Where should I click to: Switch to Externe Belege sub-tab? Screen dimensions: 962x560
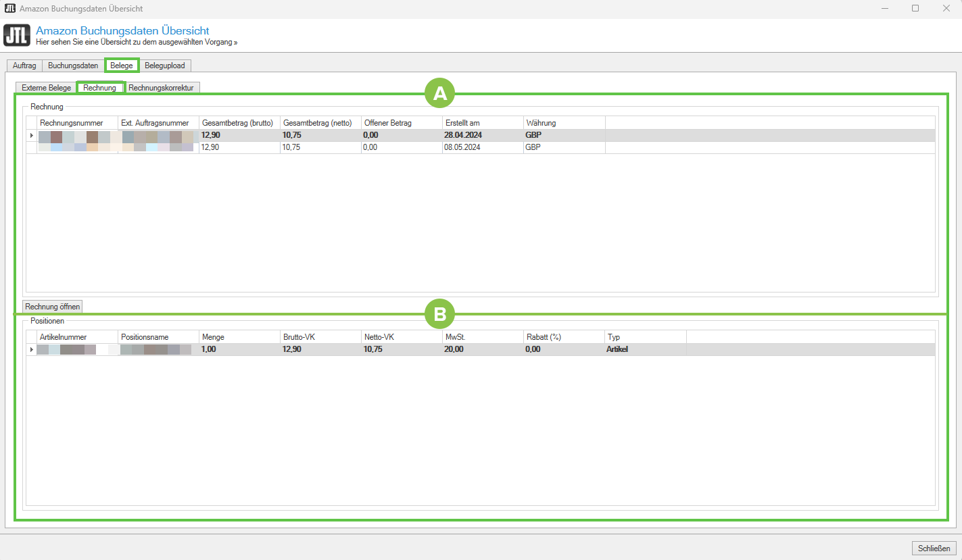tap(46, 88)
